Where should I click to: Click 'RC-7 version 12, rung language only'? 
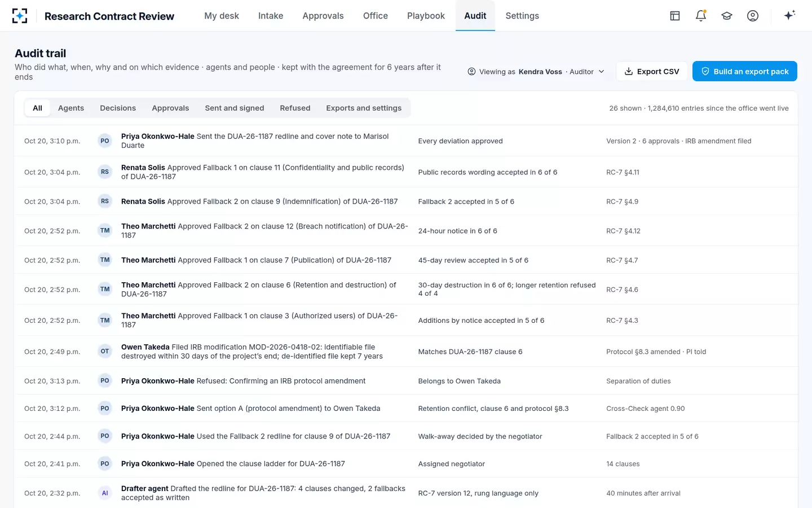click(x=478, y=493)
